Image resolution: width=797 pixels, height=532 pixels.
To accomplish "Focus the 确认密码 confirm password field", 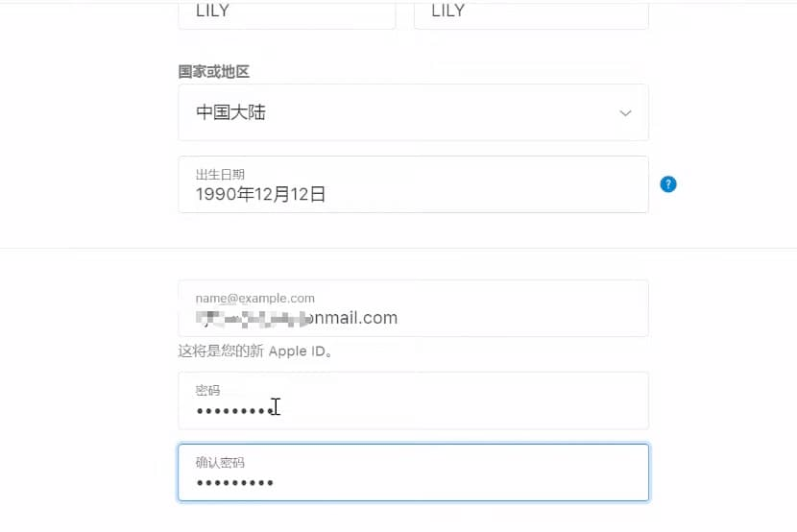I will [x=413, y=472].
